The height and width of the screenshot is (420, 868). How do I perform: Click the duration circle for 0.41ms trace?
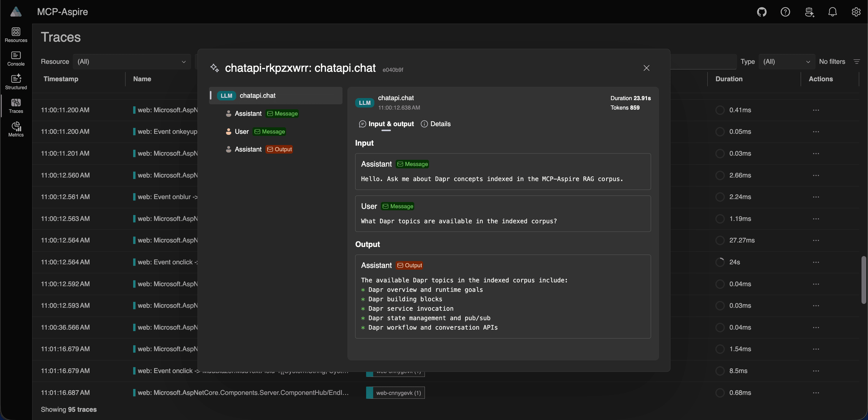tap(720, 110)
